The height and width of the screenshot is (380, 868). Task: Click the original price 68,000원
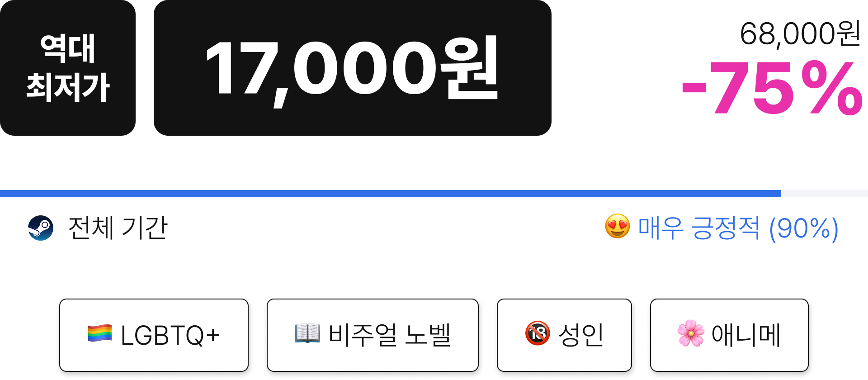click(x=800, y=33)
